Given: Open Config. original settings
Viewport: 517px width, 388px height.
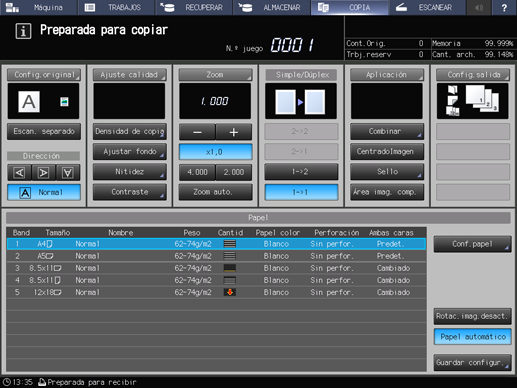Looking at the screenshot, I should tap(44, 75).
